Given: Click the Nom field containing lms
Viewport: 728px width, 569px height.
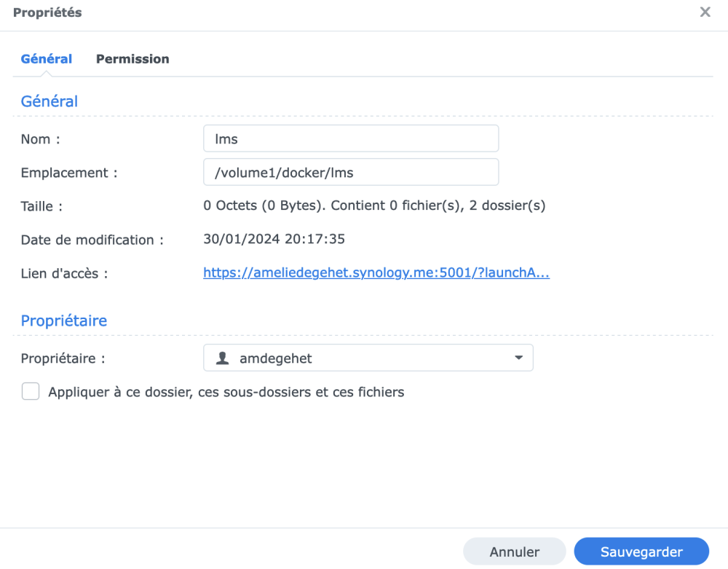Looking at the screenshot, I should [351, 138].
